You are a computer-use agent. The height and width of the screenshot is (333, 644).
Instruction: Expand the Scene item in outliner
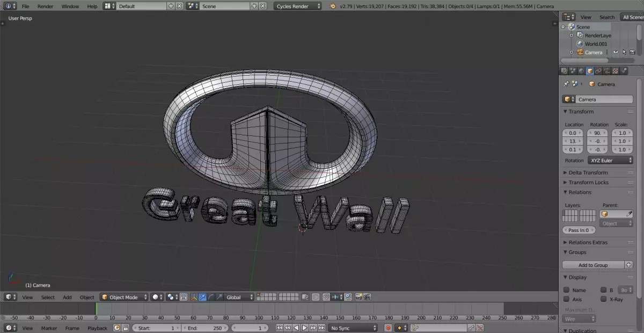tap(563, 27)
